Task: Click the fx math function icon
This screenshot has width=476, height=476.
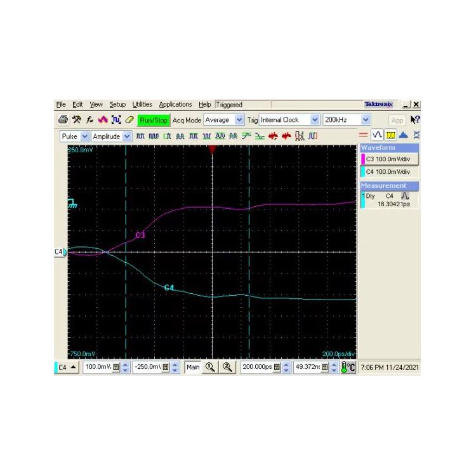Action: point(89,119)
